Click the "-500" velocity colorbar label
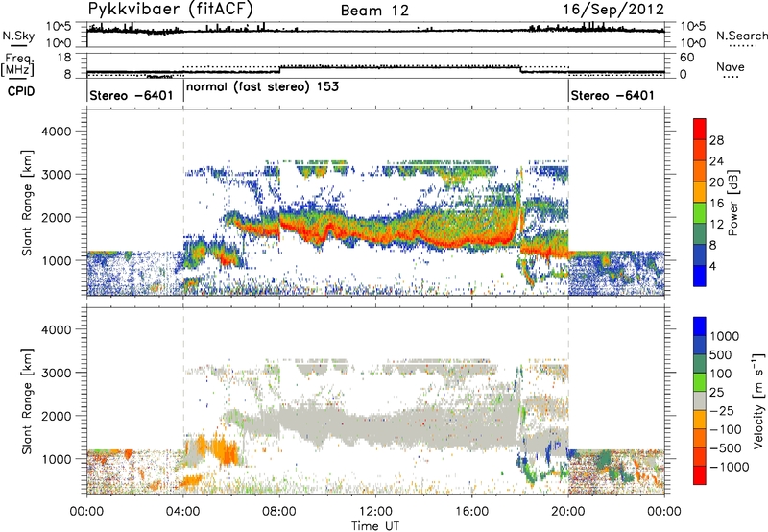Viewport: 768px width, 532px height. tap(726, 448)
